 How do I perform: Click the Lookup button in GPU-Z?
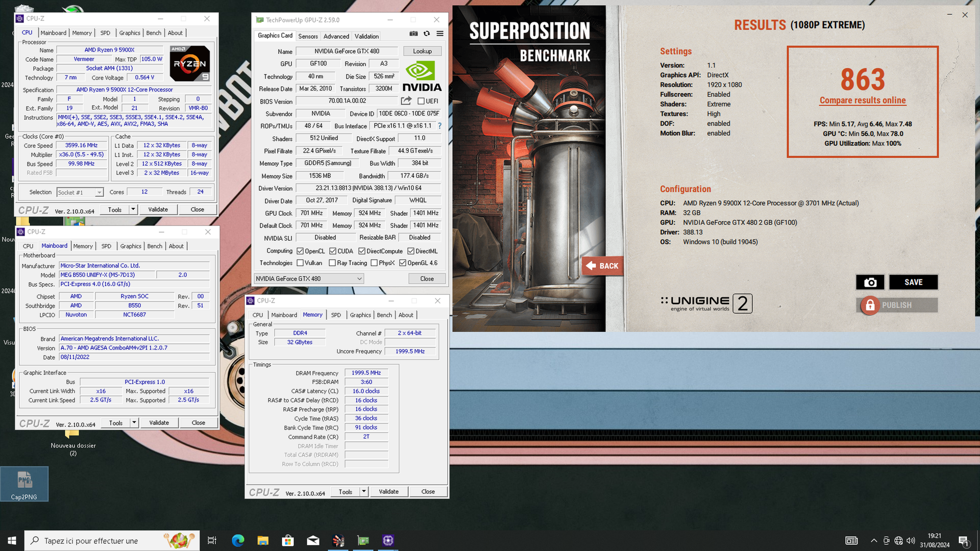(422, 51)
